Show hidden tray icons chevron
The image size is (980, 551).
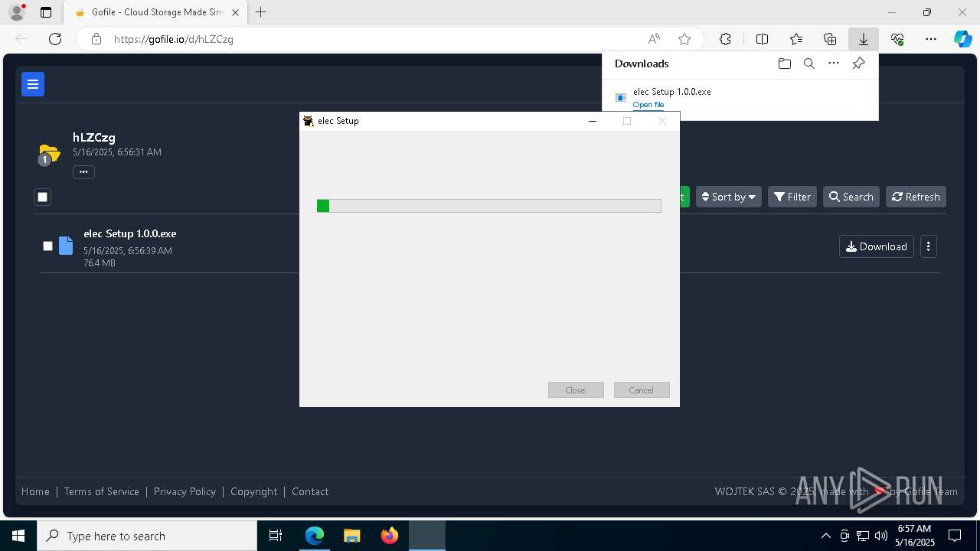(825, 536)
